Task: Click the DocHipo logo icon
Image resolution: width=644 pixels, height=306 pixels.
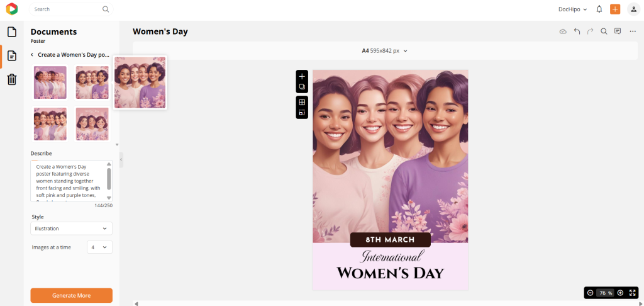Action: (12, 9)
